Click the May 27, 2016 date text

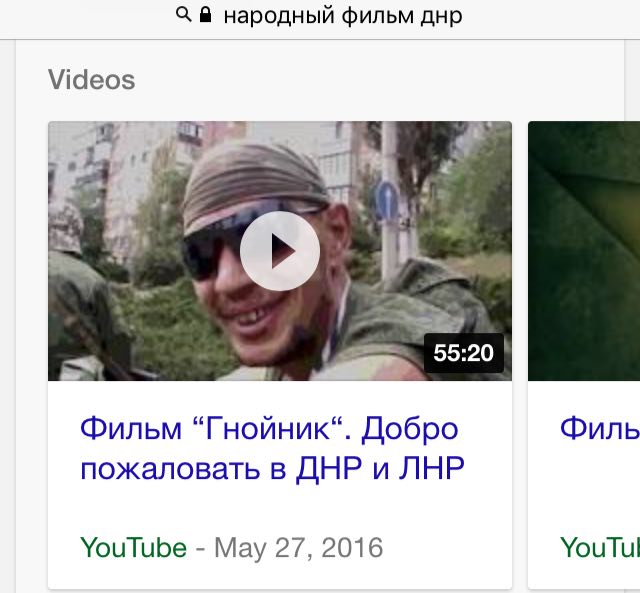coord(298,547)
